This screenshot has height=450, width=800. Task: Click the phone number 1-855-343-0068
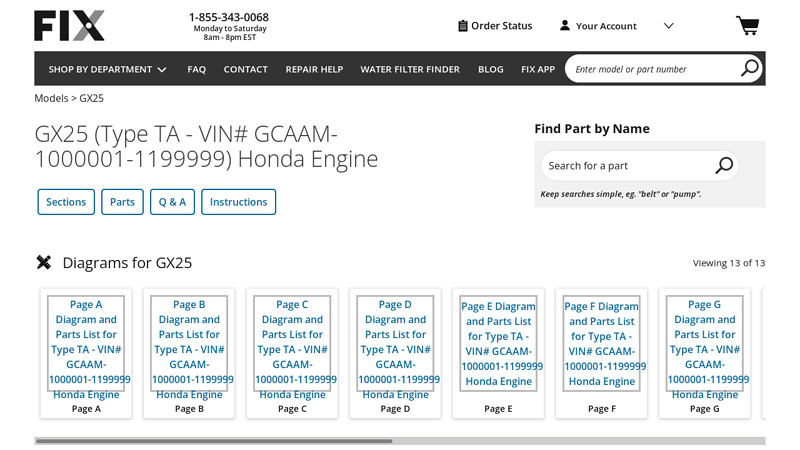tap(229, 17)
